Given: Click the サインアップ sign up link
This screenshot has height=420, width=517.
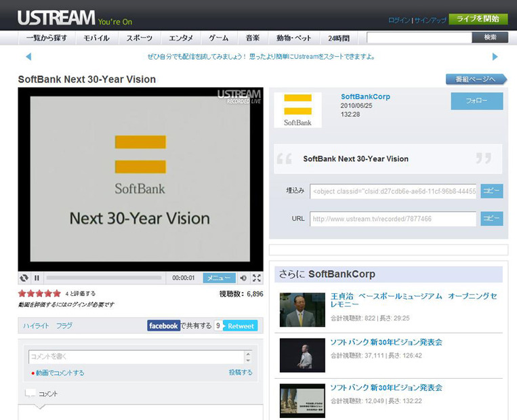Looking at the screenshot, I should point(430,20).
